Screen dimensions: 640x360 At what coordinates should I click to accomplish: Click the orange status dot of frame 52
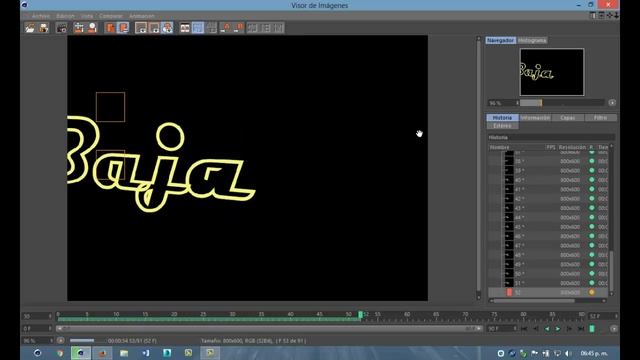pos(591,292)
